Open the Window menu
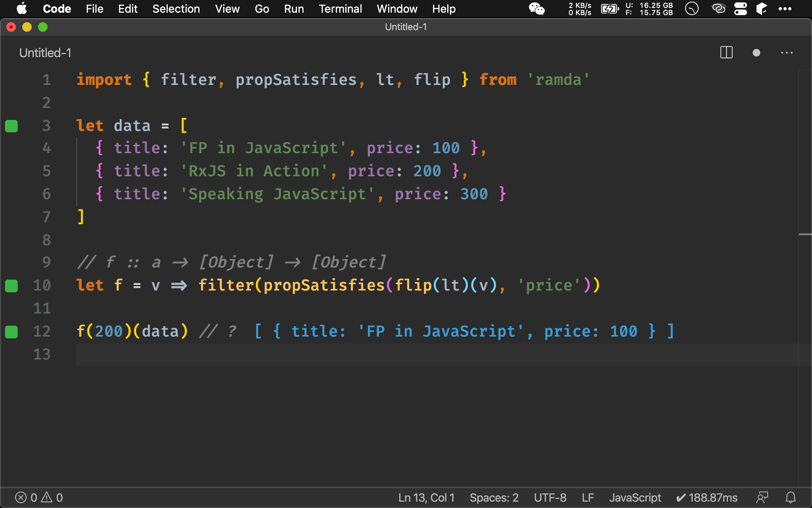This screenshot has height=508, width=812. pos(397,9)
